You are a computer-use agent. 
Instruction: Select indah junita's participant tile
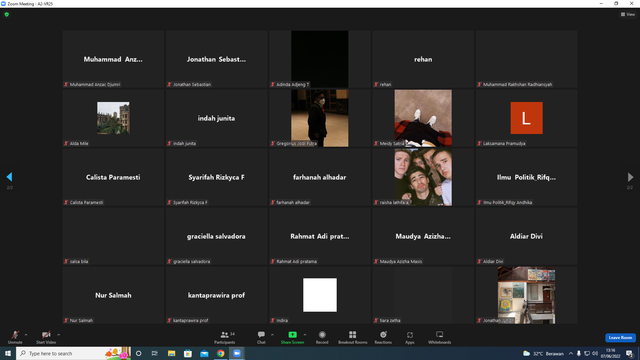point(216,118)
